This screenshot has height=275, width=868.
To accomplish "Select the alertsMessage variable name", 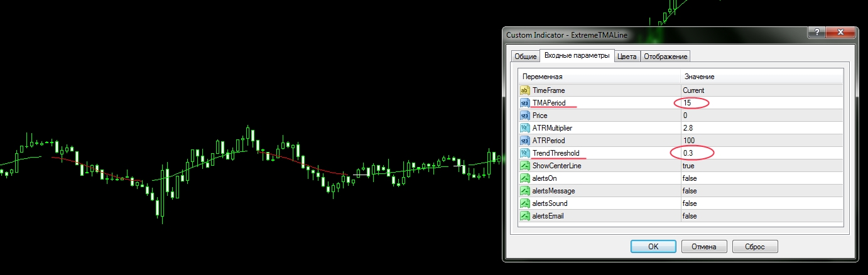I will click(x=553, y=191).
